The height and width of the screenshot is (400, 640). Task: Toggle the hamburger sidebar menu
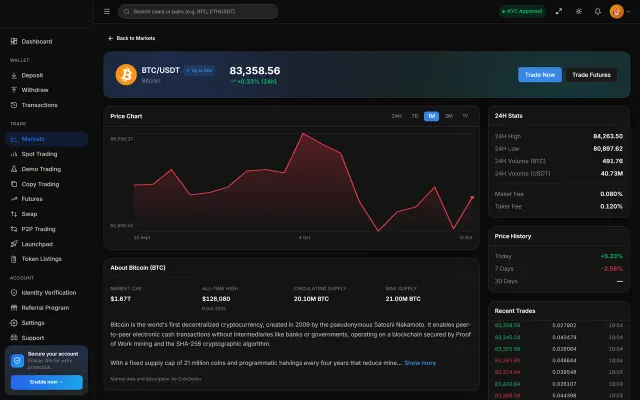click(x=107, y=11)
